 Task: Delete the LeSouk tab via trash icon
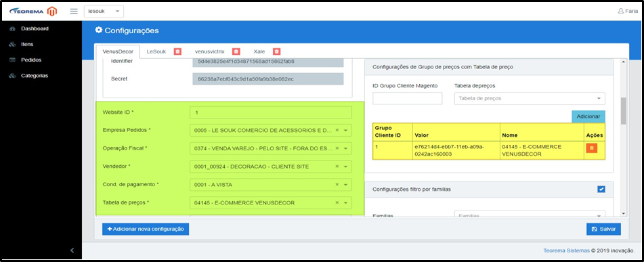point(177,51)
